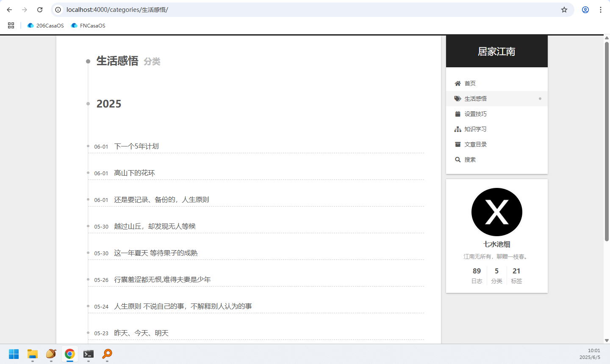Image resolution: width=610 pixels, height=364 pixels.
Task: Click the 06-01 date beside 高山下的花环
Action: tap(101, 173)
